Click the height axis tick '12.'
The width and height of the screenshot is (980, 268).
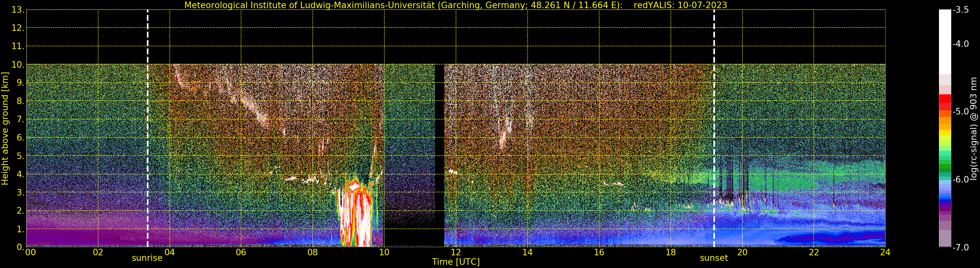click(18, 28)
